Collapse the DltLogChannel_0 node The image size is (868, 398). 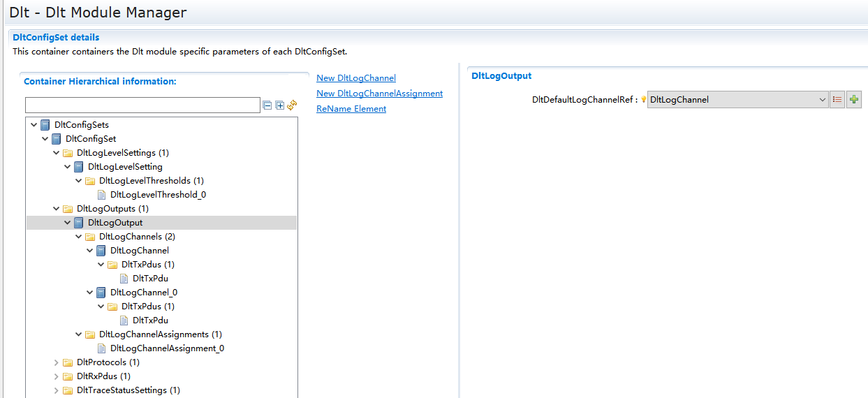click(x=90, y=293)
